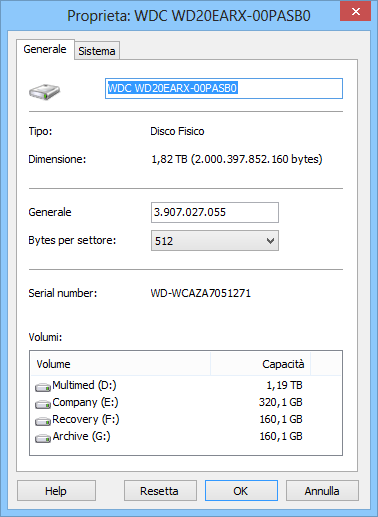
Task: Click the Capacità column header
Action: pos(260,364)
